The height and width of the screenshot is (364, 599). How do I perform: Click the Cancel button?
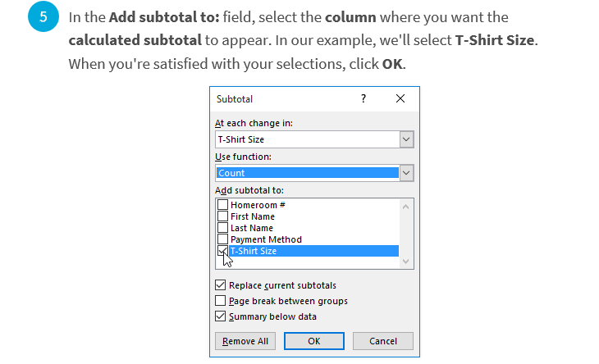(x=383, y=341)
